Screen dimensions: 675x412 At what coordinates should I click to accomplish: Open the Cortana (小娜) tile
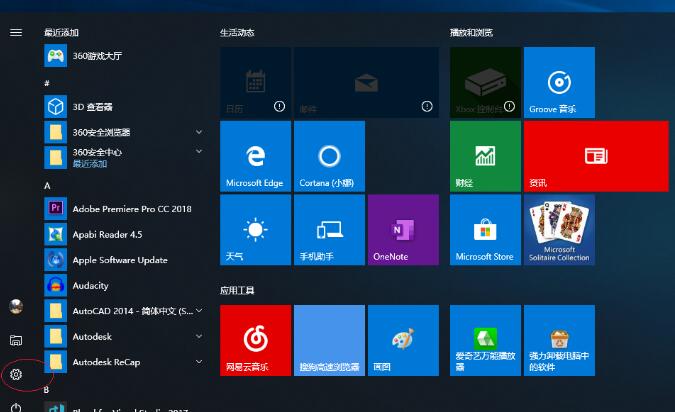coord(329,156)
